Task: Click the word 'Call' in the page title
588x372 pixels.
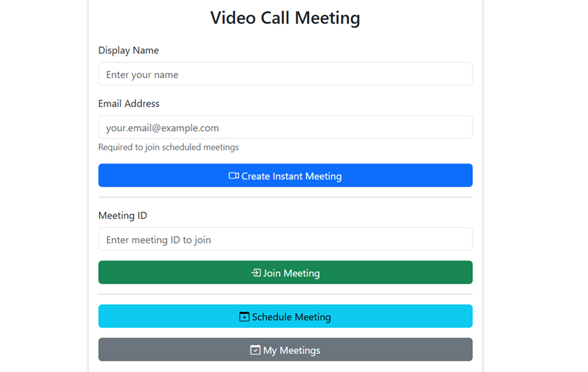Action: [275, 18]
